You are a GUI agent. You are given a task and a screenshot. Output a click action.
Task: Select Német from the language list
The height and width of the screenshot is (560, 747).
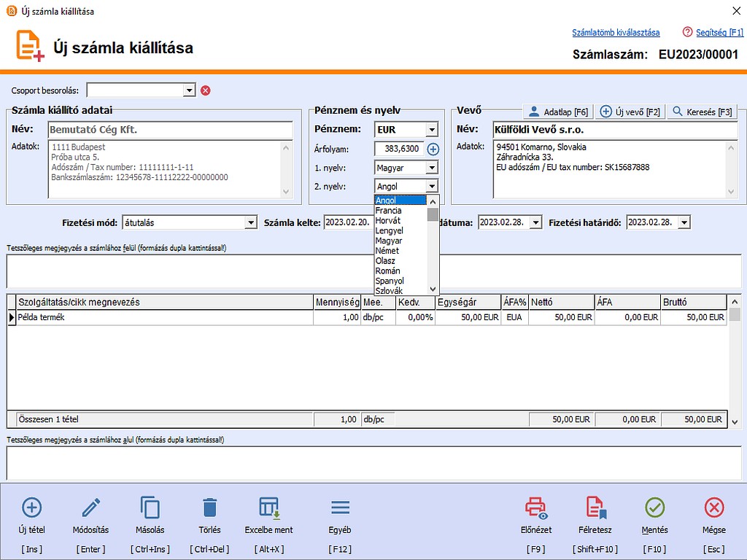pyautogui.click(x=388, y=251)
